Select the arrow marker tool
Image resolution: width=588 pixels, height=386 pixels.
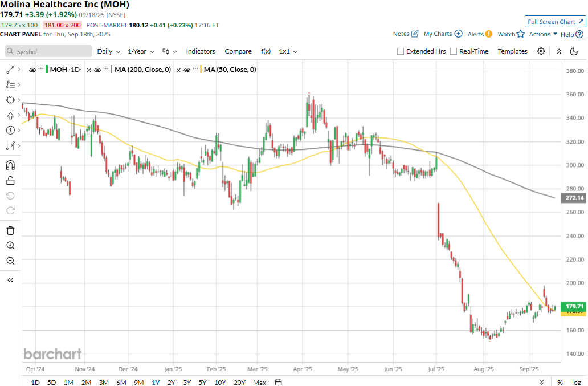[x=10, y=116]
